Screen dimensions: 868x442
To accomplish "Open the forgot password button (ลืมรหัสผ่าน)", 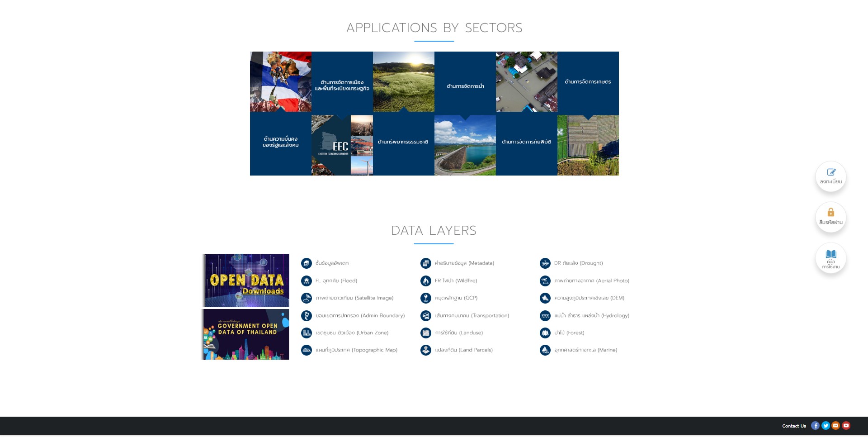I will pos(831,217).
